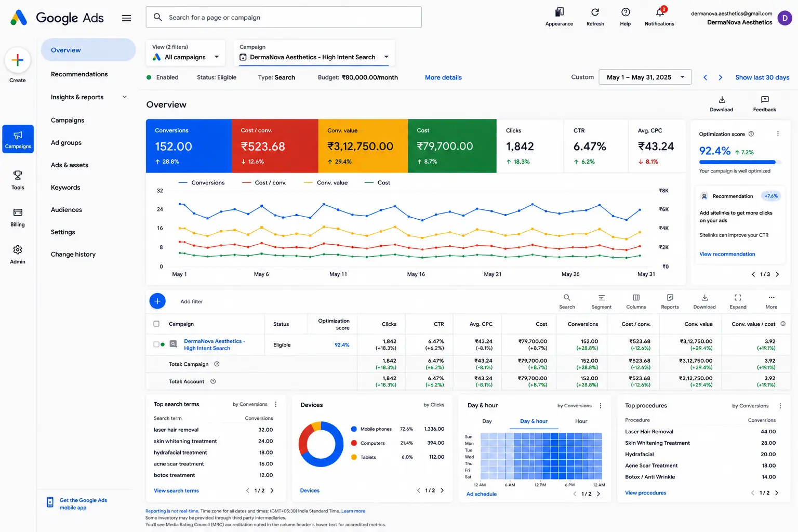This screenshot has height=532, width=798.
Task: Click the blue Add filter plus
Action: [157, 301]
